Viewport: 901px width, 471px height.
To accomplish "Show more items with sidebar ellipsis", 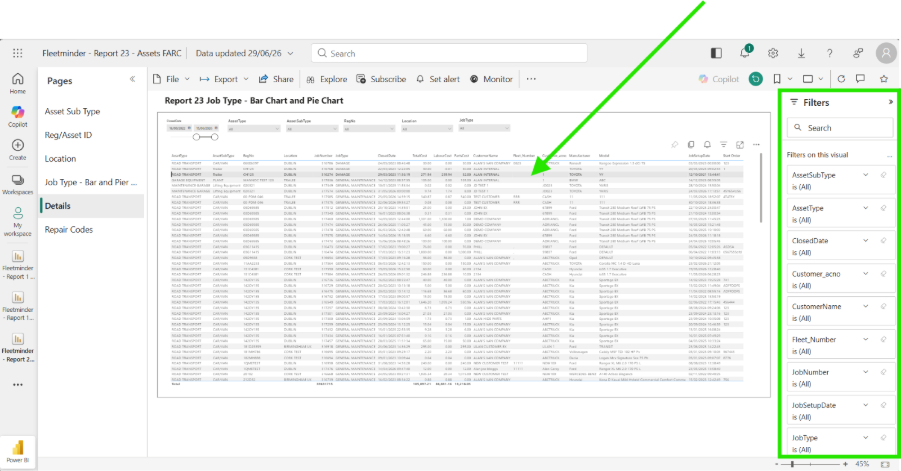I will coord(18,384).
